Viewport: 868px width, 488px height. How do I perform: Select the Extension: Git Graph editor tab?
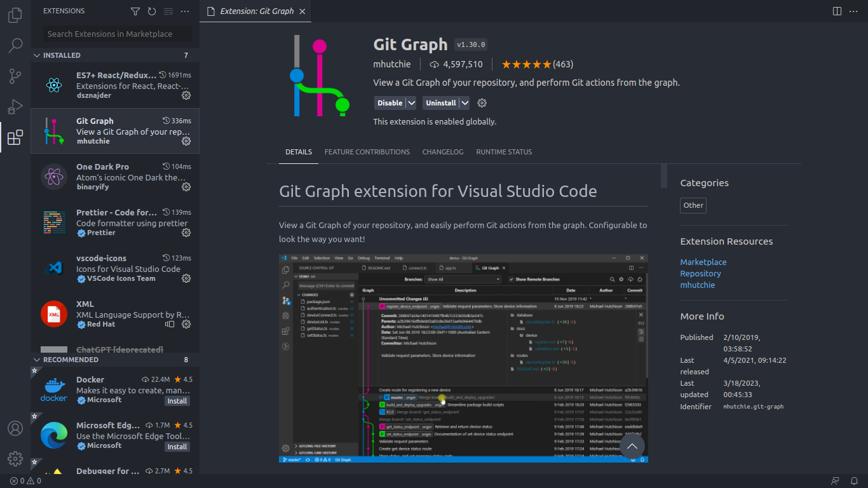(255, 11)
